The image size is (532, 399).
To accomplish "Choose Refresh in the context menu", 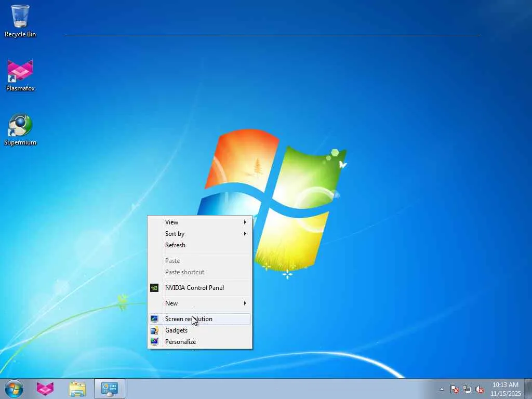I will click(200, 245).
